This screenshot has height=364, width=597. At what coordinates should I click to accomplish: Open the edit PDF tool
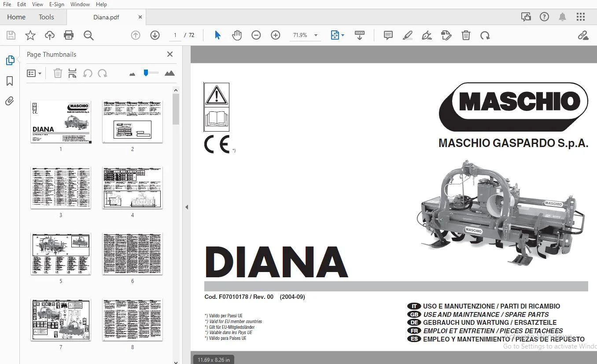(x=446, y=35)
